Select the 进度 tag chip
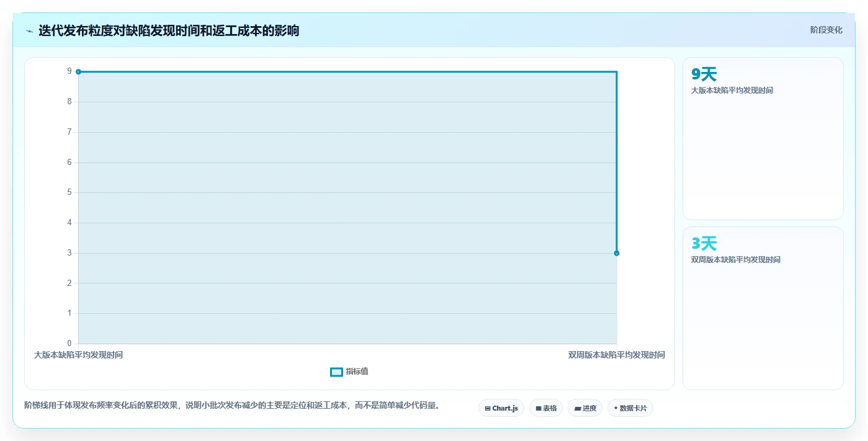Image resolution: width=868 pixels, height=441 pixels. tap(584, 408)
